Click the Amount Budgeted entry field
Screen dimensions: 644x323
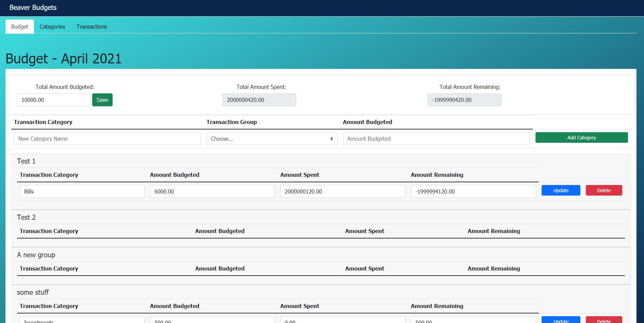click(436, 139)
